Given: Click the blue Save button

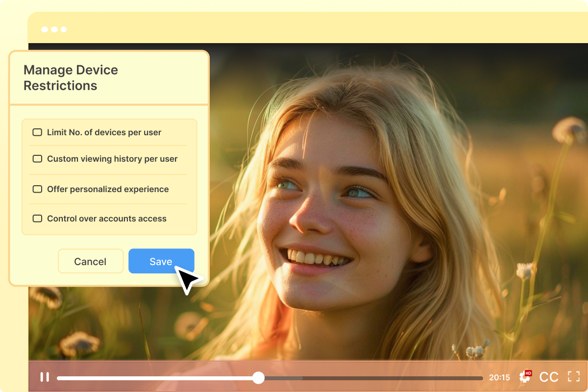Looking at the screenshot, I should coord(161,261).
